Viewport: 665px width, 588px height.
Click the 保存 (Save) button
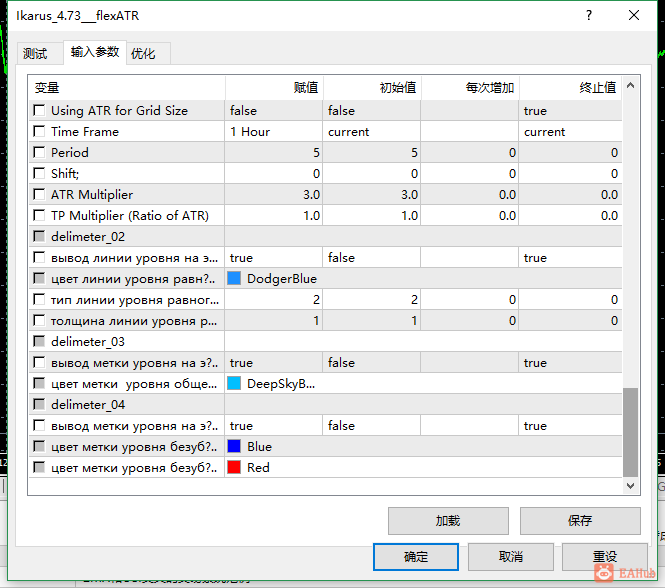580,521
